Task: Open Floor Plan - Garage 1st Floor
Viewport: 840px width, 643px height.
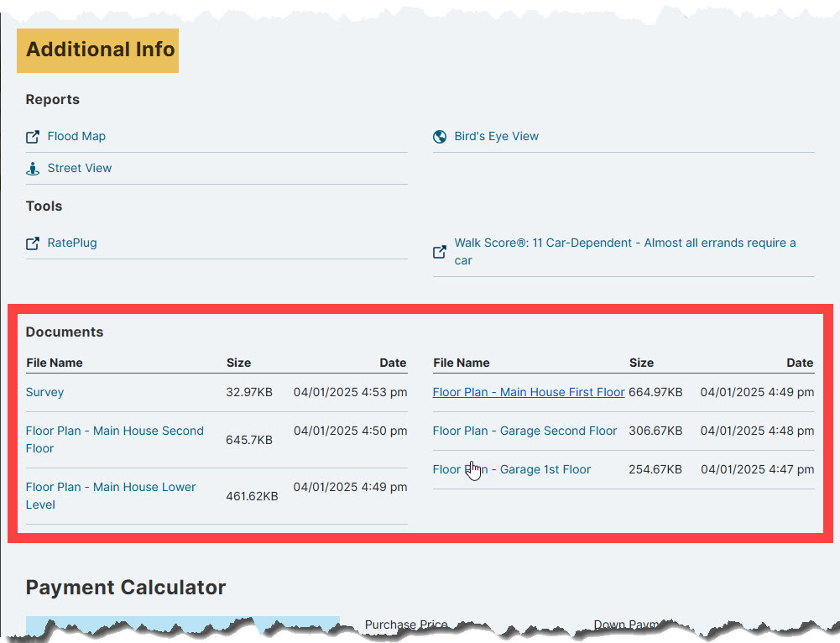Action: [x=512, y=469]
